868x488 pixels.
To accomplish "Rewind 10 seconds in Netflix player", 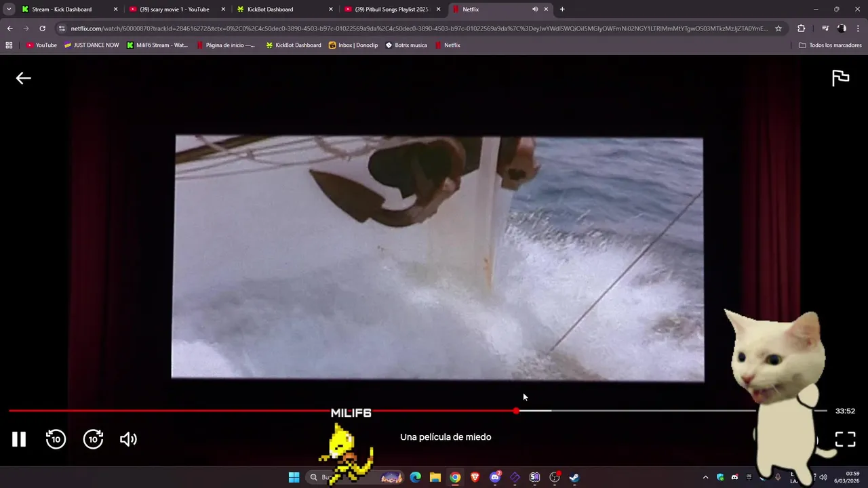I will coord(56,439).
